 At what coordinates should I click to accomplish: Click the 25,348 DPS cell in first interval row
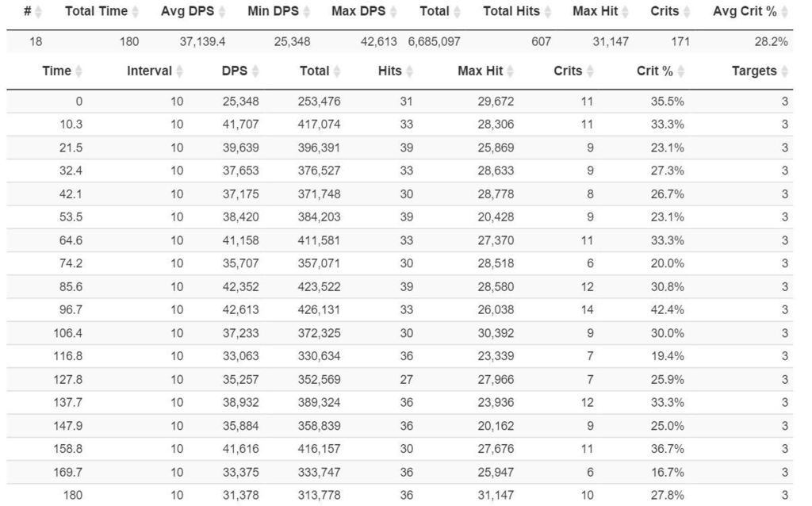pyautogui.click(x=240, y=102)
